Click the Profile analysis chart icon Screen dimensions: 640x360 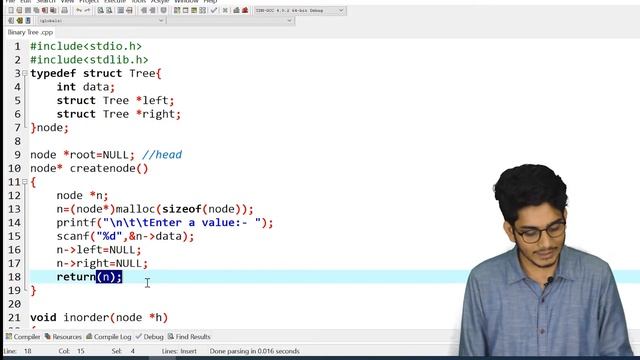(x=236, y=10)
